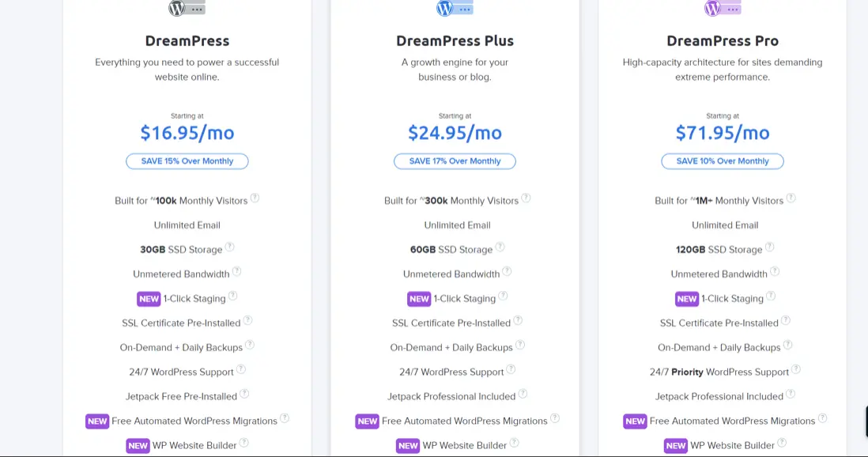
Task: Click help icon next to Jetpack Free Pre-Installed
Action: (244, 395)
